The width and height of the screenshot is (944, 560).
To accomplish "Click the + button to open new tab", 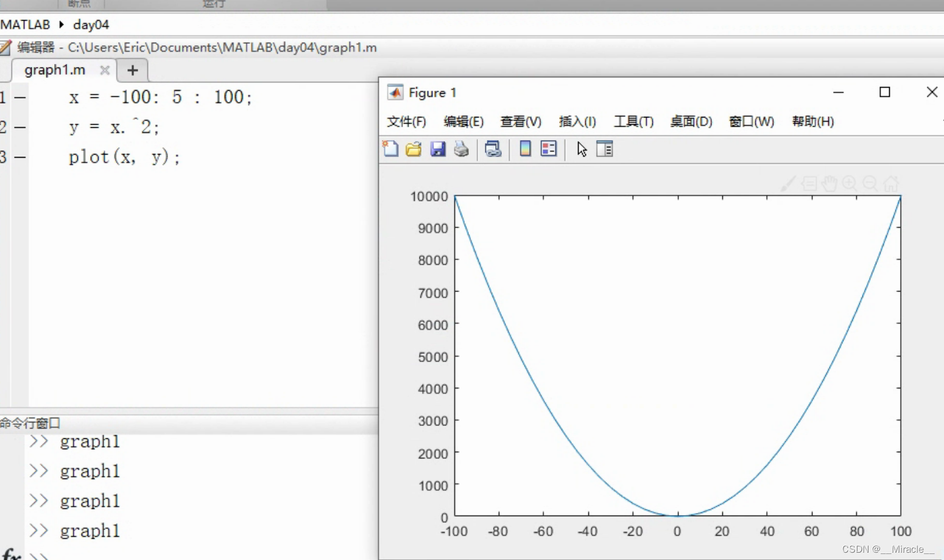I will coord(132,70).
